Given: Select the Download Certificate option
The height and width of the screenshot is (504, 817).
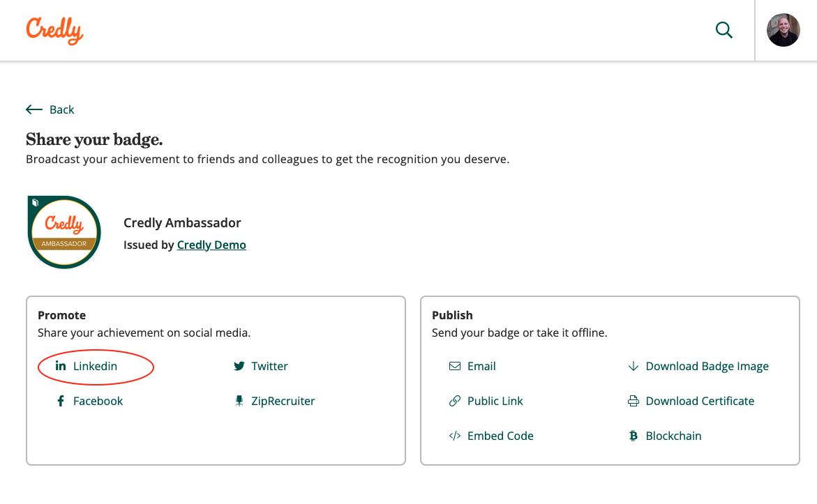Looking at the screenshot, I should pyautogui.click(x=700, y=401).
